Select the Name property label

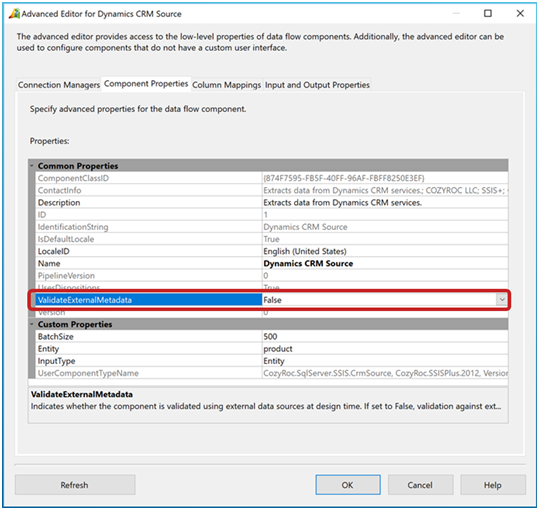[x=49, y=263]
